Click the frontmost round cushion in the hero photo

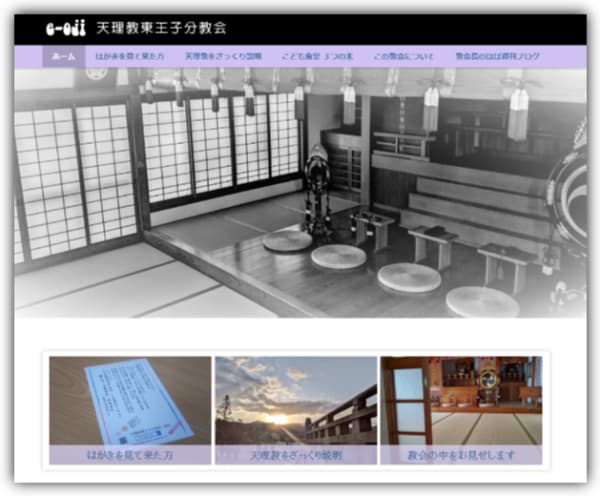481,301
